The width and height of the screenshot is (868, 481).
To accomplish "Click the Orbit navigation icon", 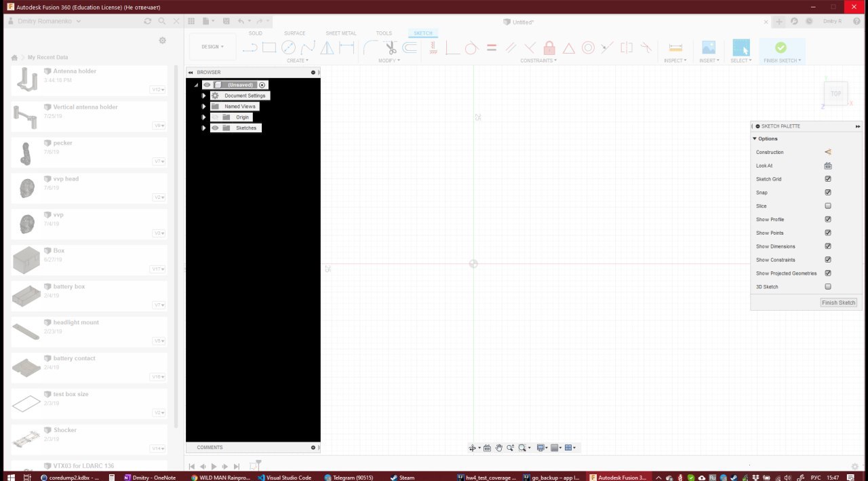I will click(x=473, y=448).
